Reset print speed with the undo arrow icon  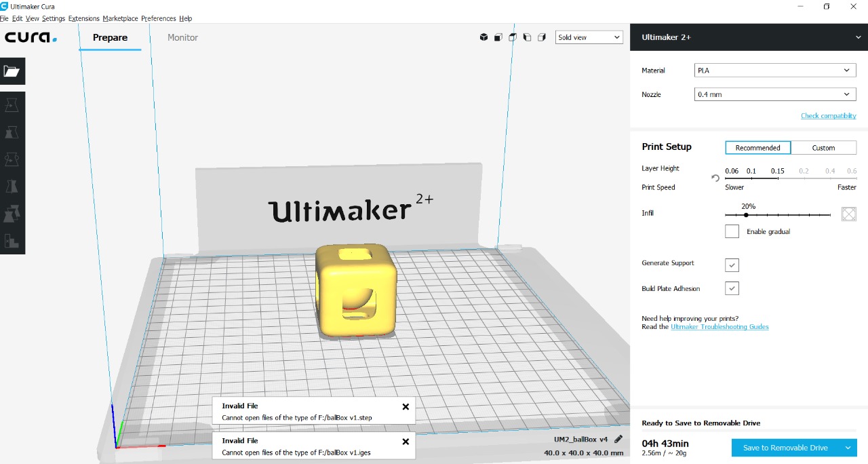[715, 178]
